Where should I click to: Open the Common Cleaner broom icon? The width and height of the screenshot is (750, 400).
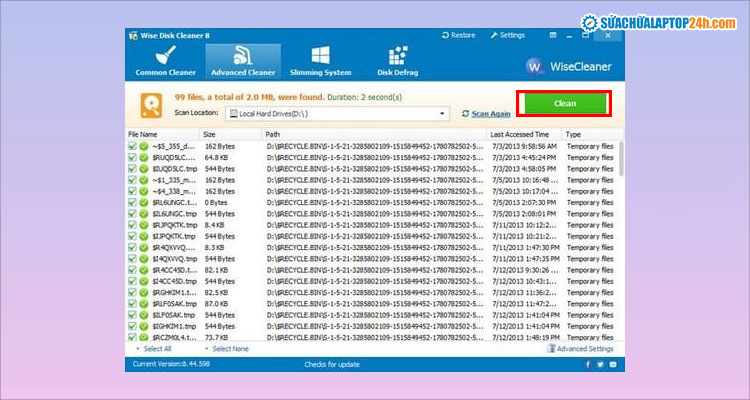(166, 54)
